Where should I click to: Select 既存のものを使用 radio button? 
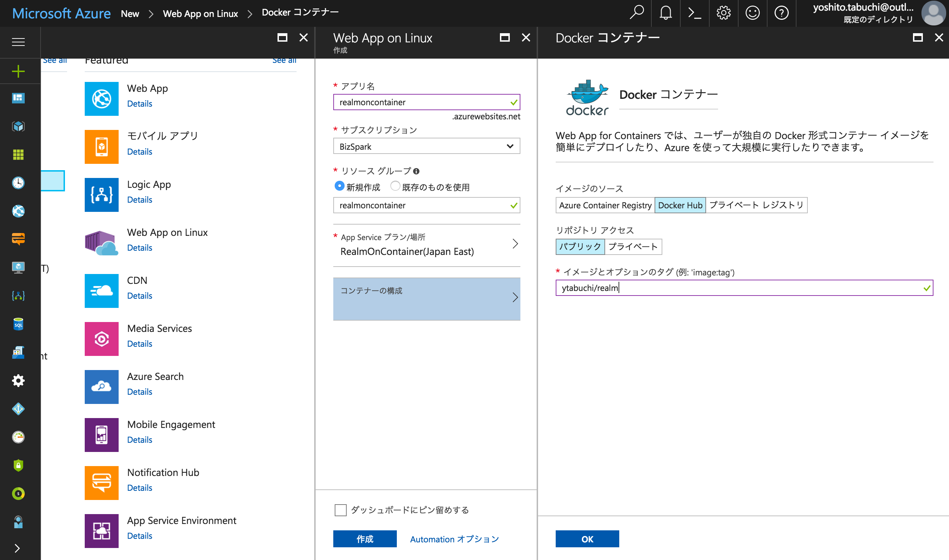pos(393,187)
